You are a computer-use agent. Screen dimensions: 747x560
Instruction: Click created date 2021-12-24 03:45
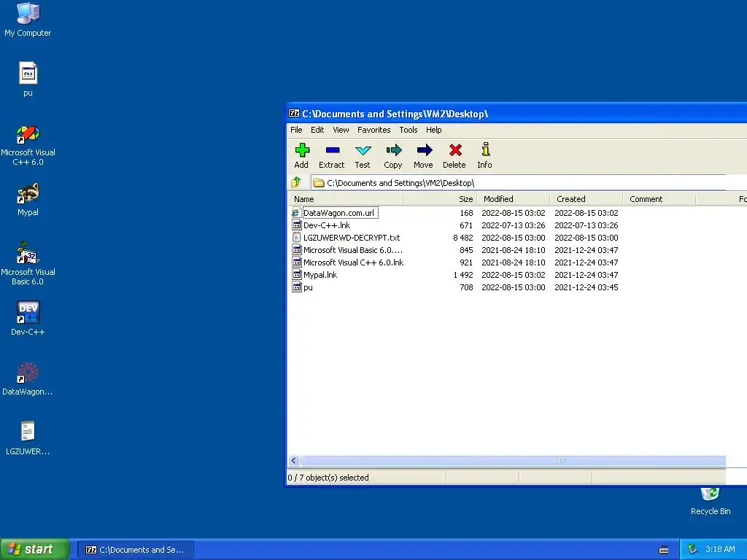coord(586,287)
